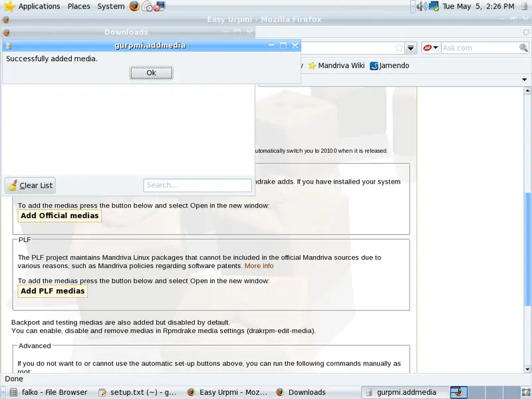
Task: Close the gurpmi.addmedia dialog window
Action: pos(295,45)
